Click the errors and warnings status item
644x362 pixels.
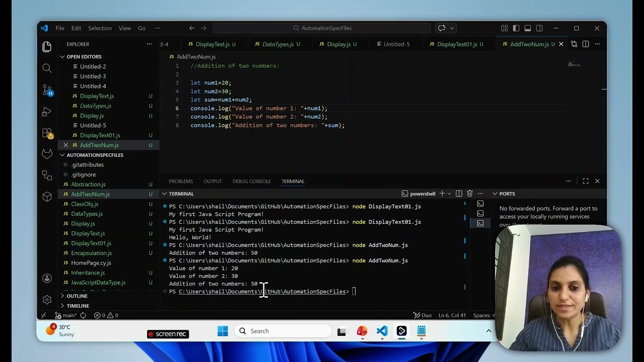(x=106, y=315)
